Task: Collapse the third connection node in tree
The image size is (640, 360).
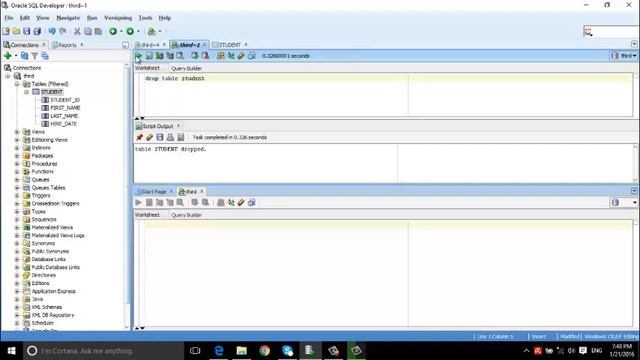Action: tap(8, 76)
